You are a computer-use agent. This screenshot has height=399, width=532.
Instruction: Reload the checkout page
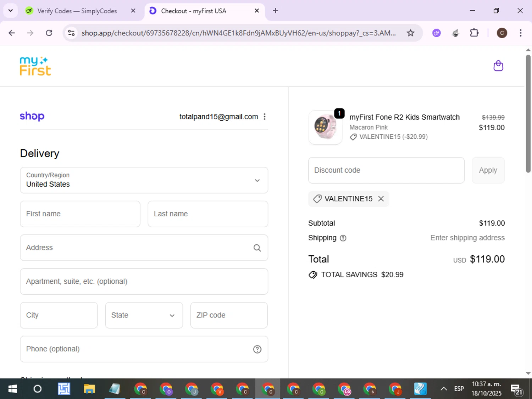click(49, 33)
